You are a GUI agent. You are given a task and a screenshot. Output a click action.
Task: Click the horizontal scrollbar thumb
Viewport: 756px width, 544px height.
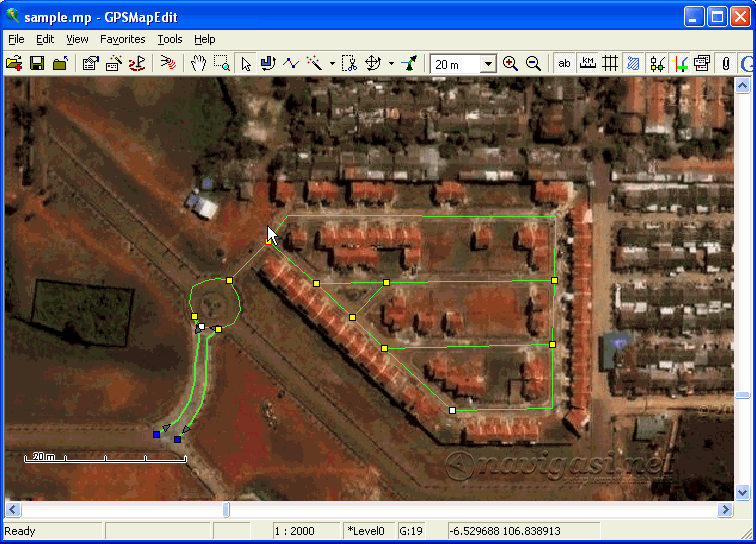[226, 510]
